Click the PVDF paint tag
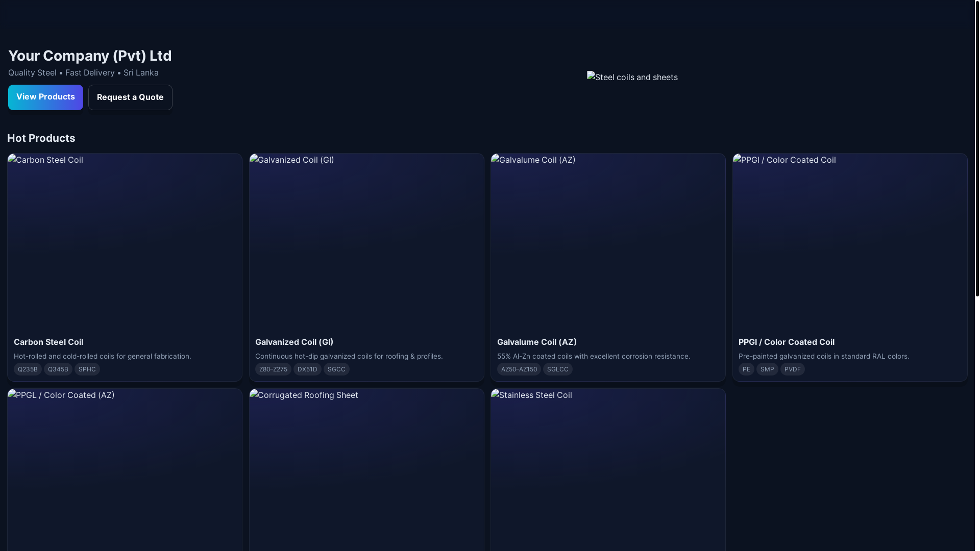 point(793,369)
